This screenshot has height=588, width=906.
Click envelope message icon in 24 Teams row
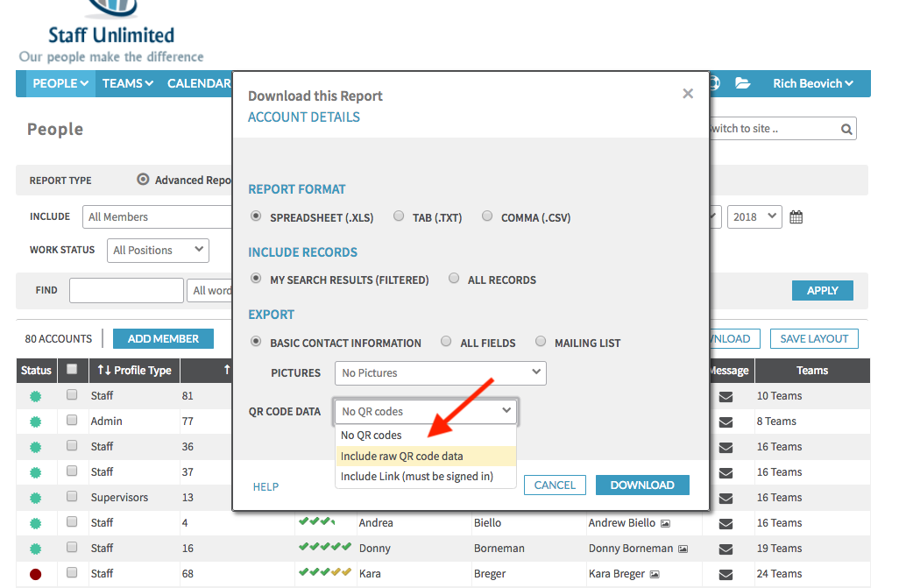click(x=726, y=575)
